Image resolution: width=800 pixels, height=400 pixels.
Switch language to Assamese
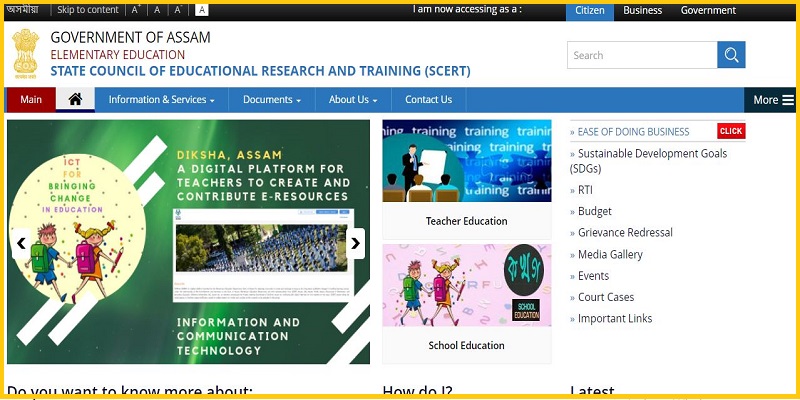[22, 10]
